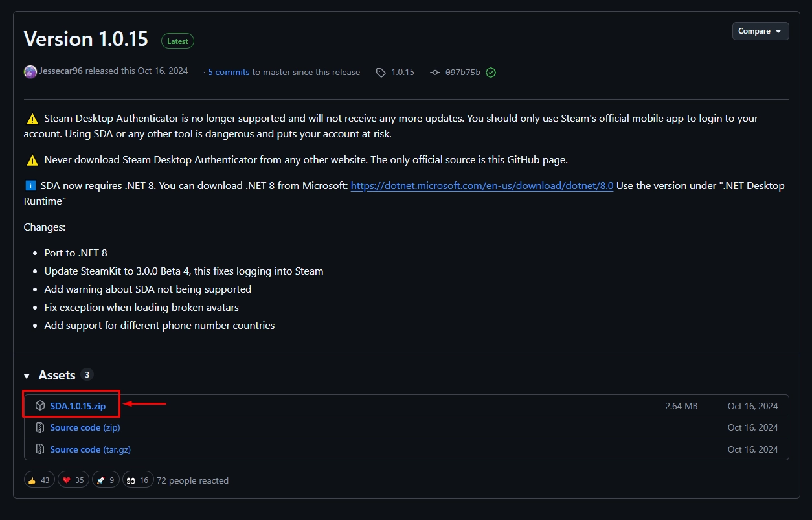The image size is (812, 520).
Task: Open the Compare dropdown
Action: (760, 31)
